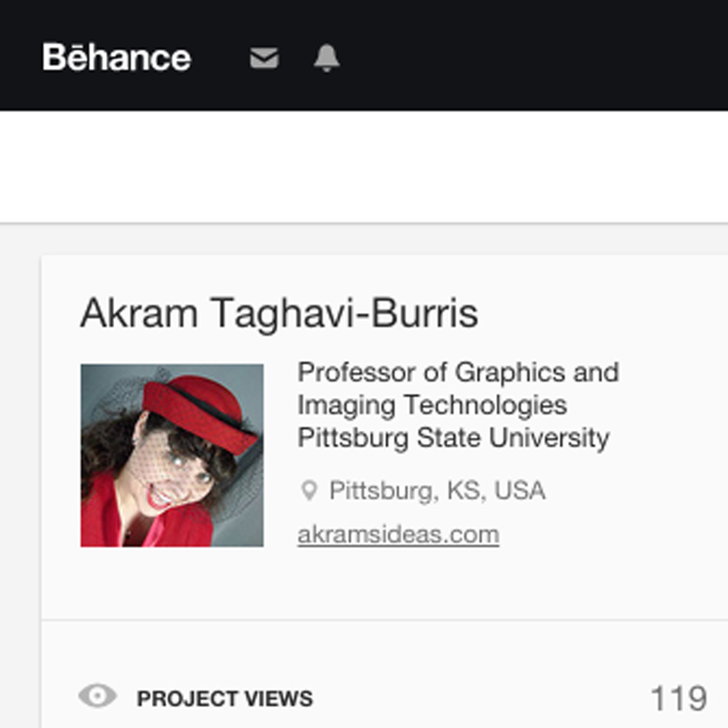Click the 119 project views count

[x=679, y=698]
